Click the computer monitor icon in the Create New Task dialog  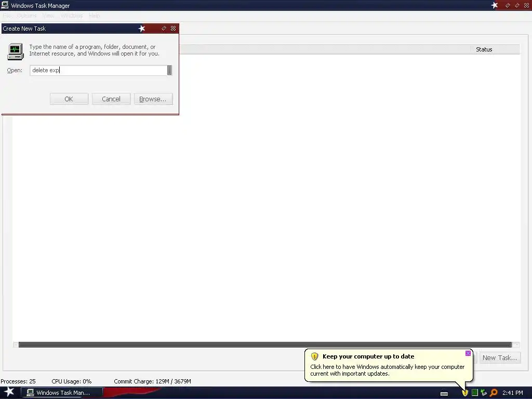[15, 51]
